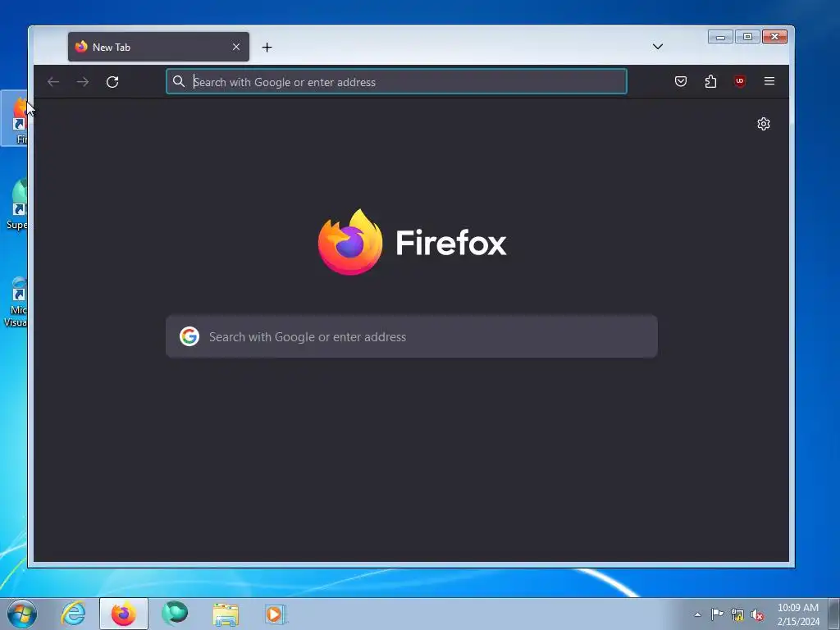Open Action Center flag icon
Screen dimensions: 840x630
[x=717, y=614]
